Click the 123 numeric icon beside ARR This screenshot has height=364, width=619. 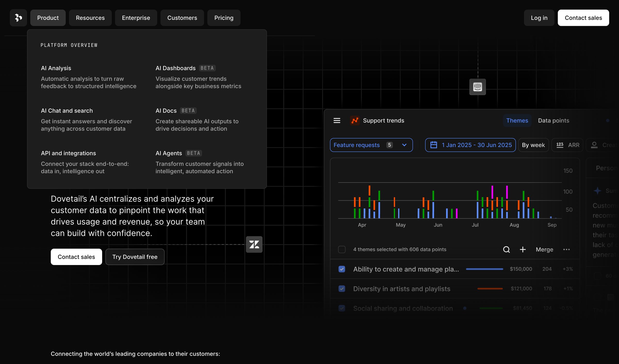[560, 145]
